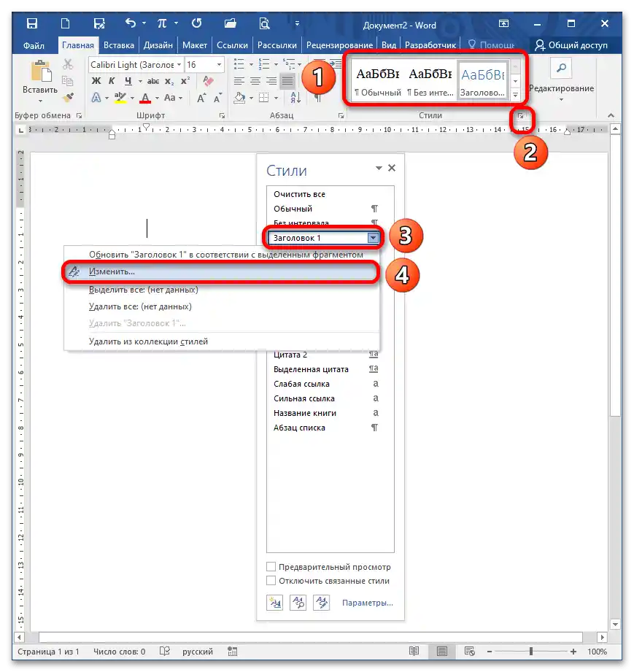Apply subscript x₂ formatting

(x=169, y=81)
